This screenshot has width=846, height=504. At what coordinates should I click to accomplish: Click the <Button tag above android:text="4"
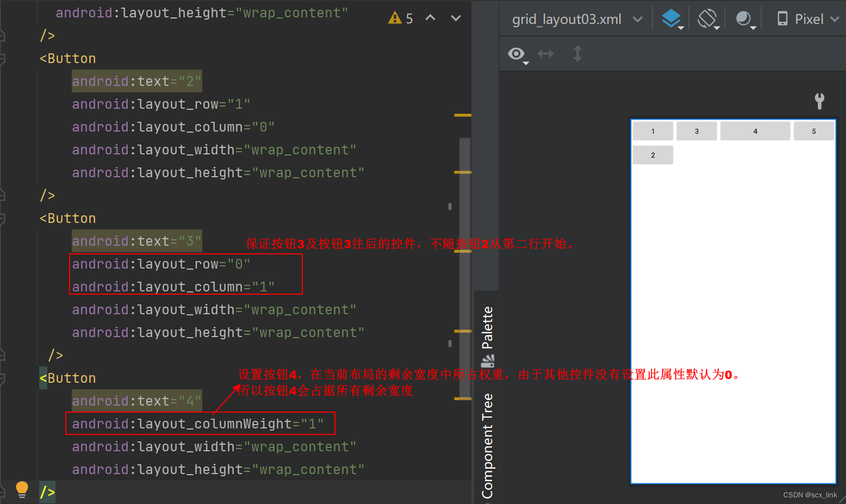tap(67, 378)
